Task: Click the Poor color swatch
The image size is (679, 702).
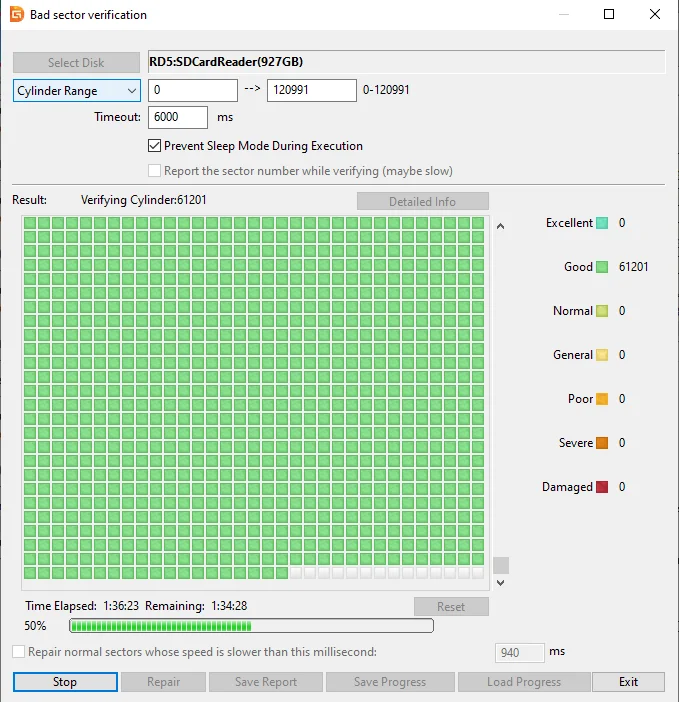Action: tap(602, 399)
